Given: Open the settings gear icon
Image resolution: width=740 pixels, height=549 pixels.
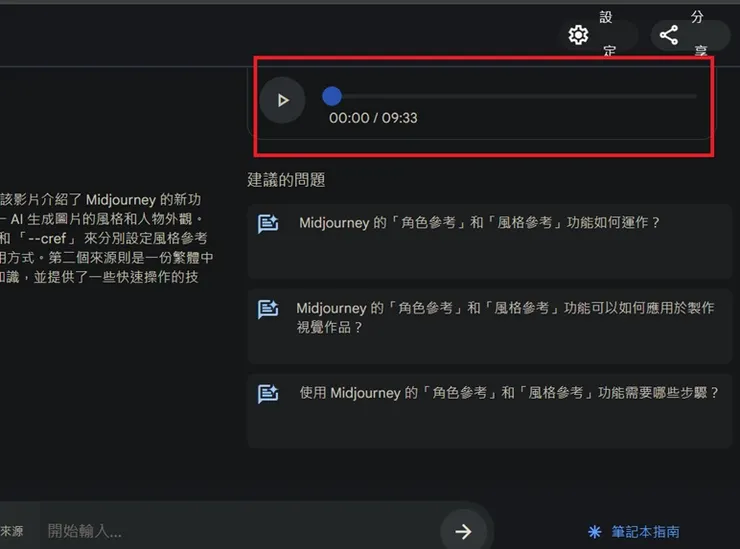Looking at the screenshot, I should coord(578,35).
